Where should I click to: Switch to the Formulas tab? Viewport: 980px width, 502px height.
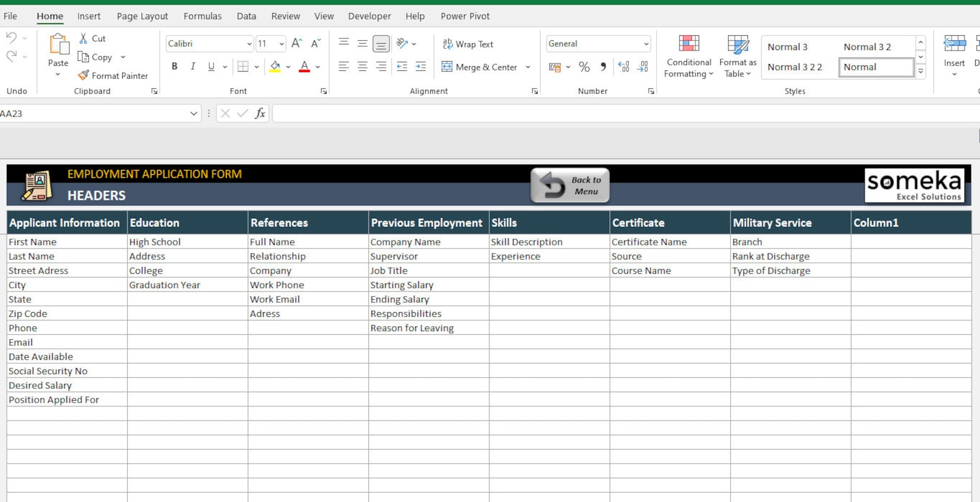[202, 16]
